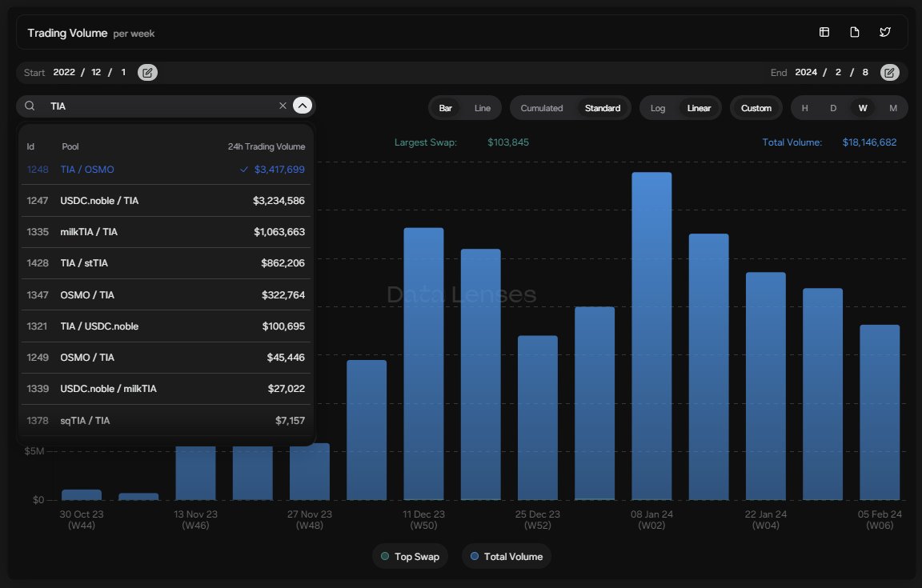Toggle the Top Swap legend series
922x588 pixels.
pos(410,556)
